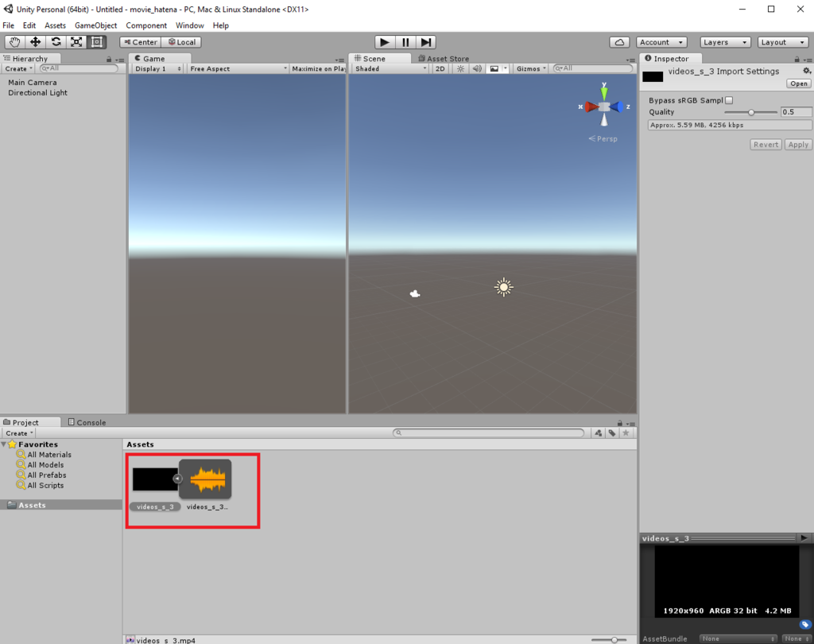Select the videos_s_3 audio waveform asset

(x=207, y=479)
